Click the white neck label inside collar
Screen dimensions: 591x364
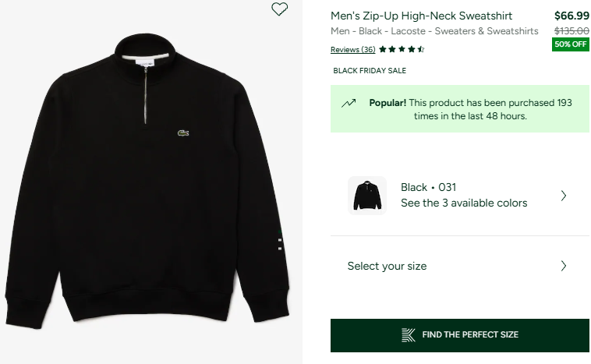146,59
